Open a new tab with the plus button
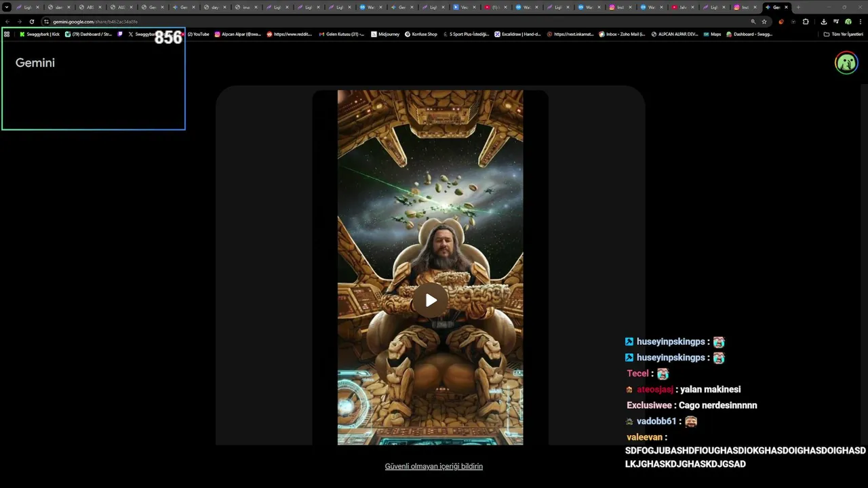Image resolution: width=868 pixels, height=488 pixels. point(798,7)
